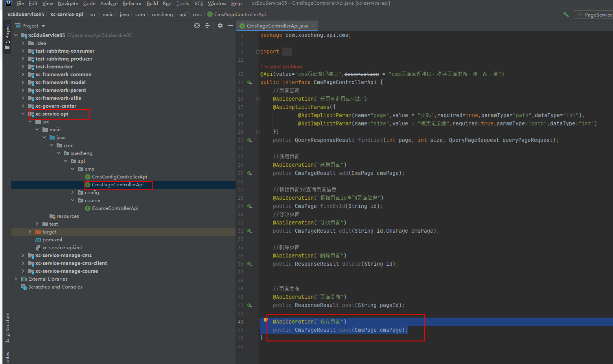
Task: Click the Collapse All icon in Project panel
Action: 207,26
